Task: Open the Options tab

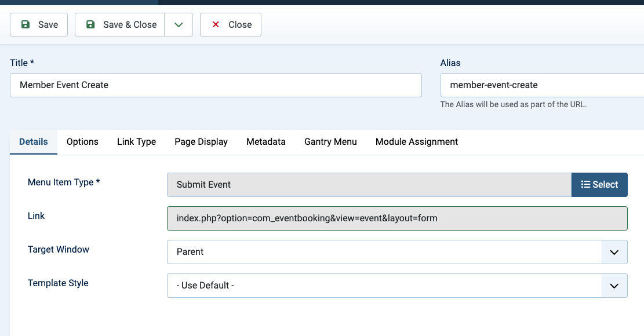Action: (82, 142)
